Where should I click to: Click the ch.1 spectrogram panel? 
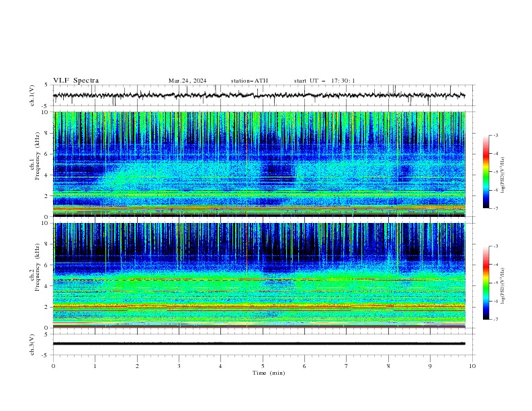click(x=259, y=164)
